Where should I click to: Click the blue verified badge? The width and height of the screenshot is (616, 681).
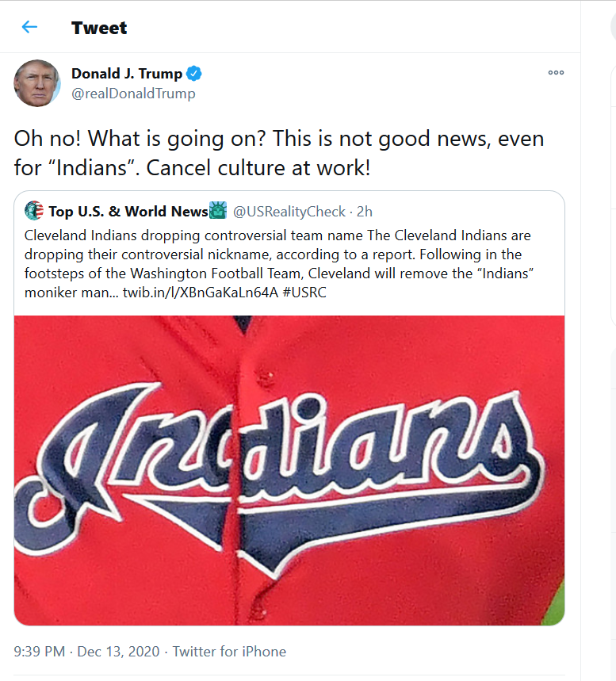coord(193,74)
